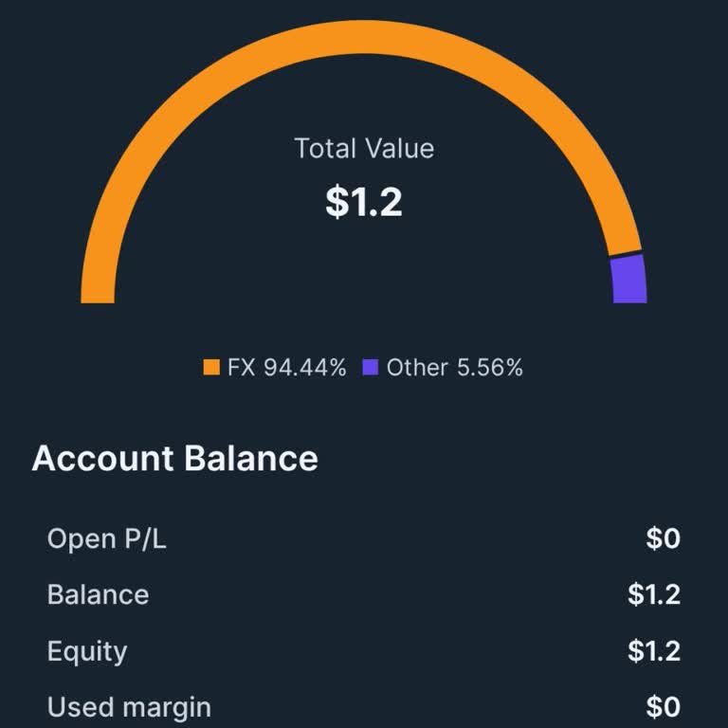
Task: Tap the Total Value label inside the gauge
Action: [x=364, y=149]
